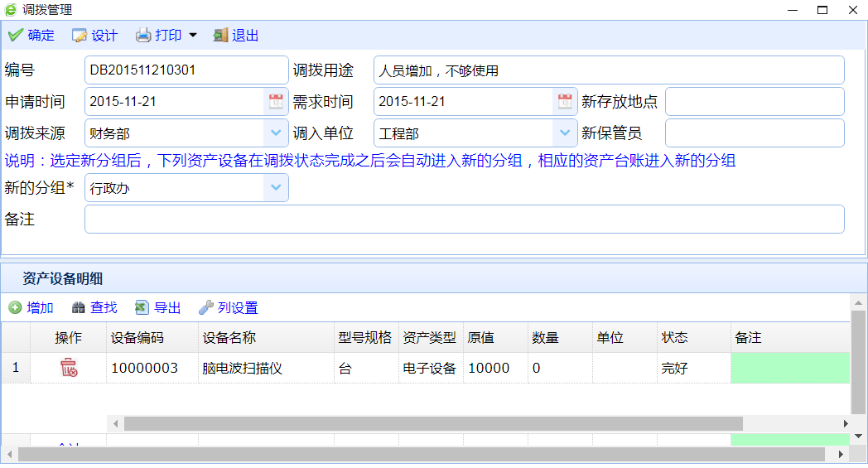
Task: Expand the 调拨来源 dropdown
Action: [x=276, y=133]
